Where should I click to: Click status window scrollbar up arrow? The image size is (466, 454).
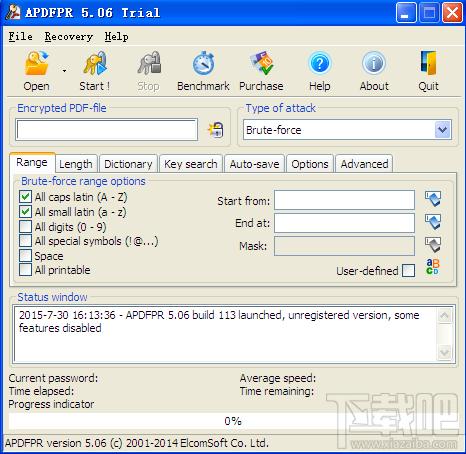tap(445, 315)
